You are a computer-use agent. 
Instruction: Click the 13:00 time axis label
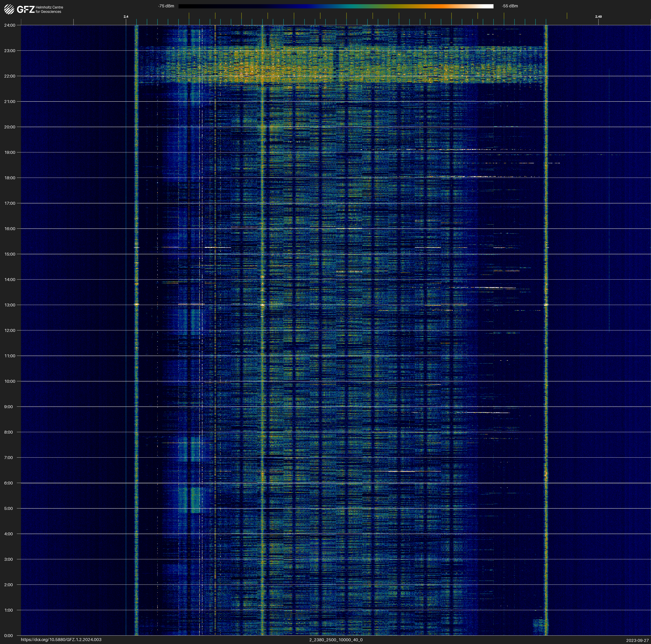pyautogui.click(x=10, y=305)
